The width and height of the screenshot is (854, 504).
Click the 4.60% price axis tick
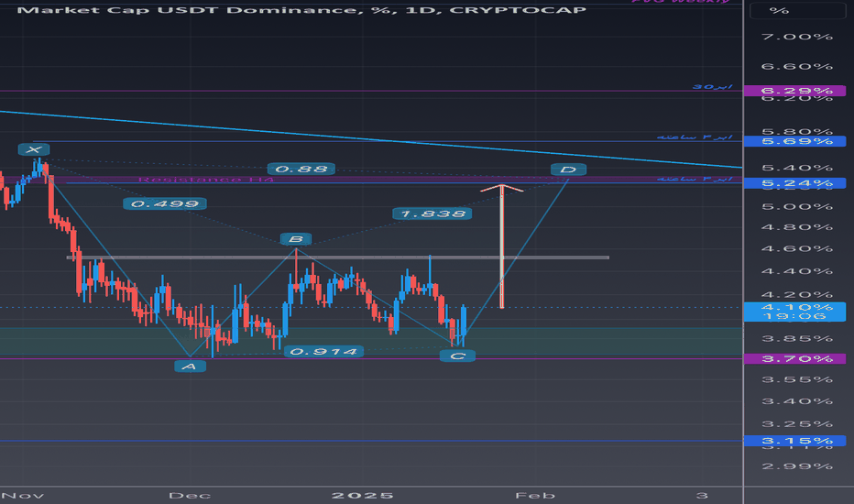point(797,248)
